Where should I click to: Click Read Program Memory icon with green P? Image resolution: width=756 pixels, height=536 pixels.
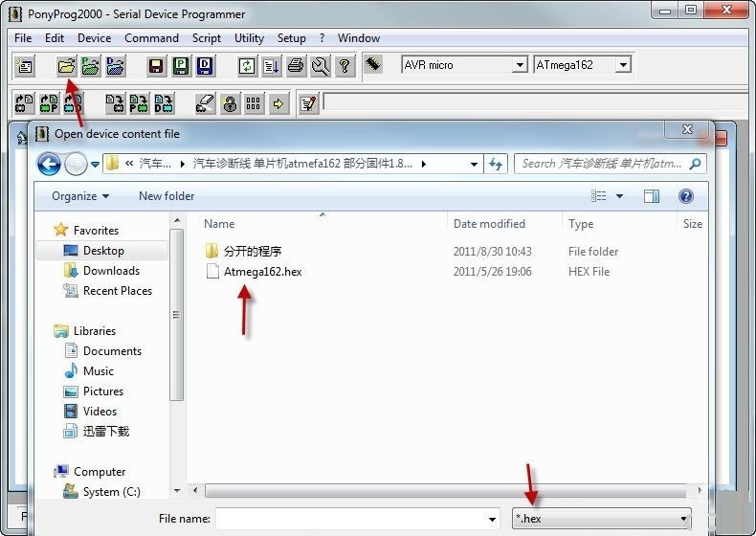(x=49, y=103)
